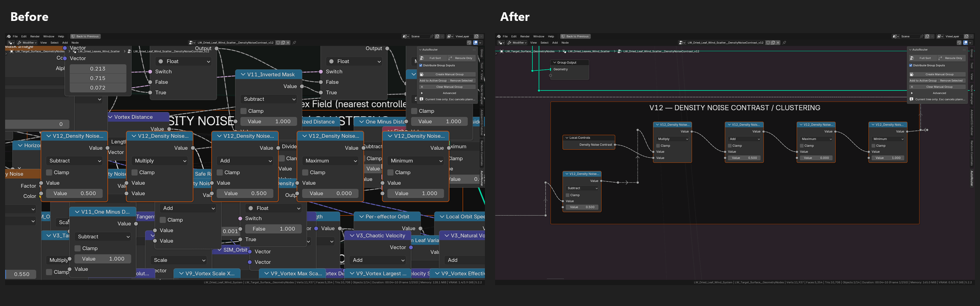Screen dimensions: 980x306
Task: Open the Maximum operation dropdown in the Before window
Action: pos(331,161)
